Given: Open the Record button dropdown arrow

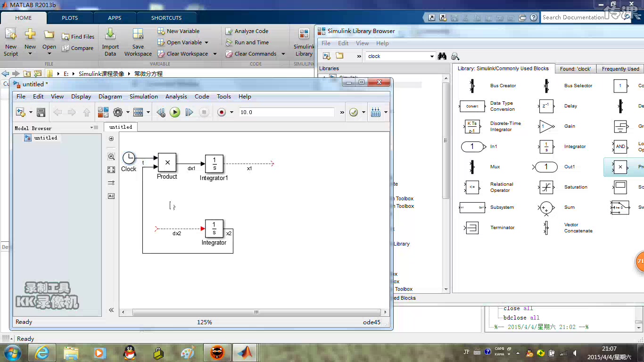Looking at the screenshot, I should pos(231,112).
